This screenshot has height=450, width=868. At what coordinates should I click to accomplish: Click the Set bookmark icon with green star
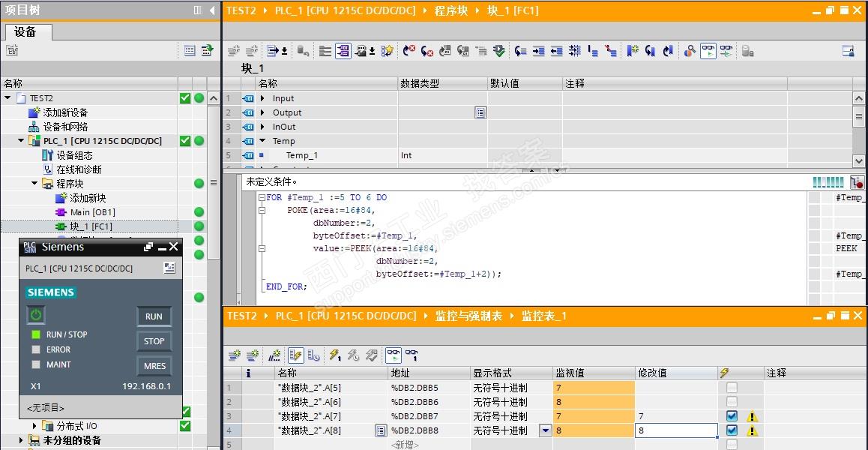click(633, 51)
